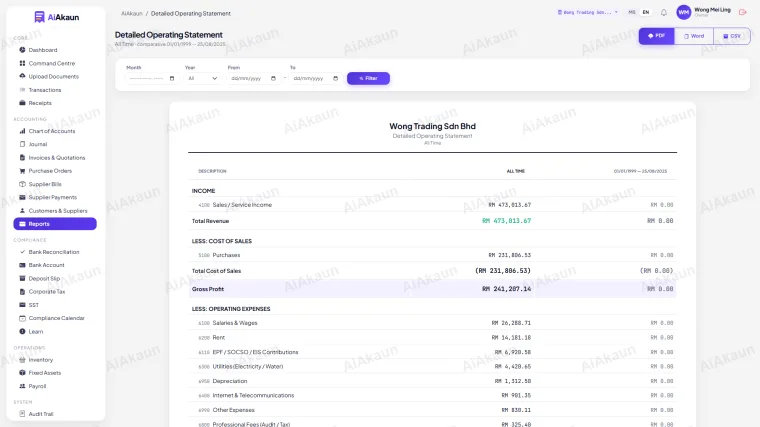Click the Bank Reconciliation checkmark icon
760x427 pixels.
click(22, 252)
